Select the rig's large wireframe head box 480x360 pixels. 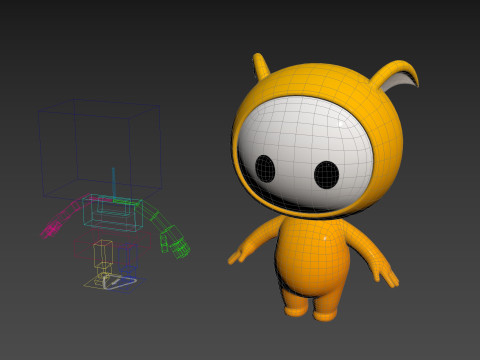[100, 150]
